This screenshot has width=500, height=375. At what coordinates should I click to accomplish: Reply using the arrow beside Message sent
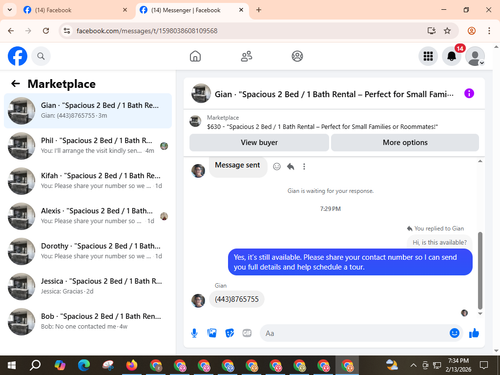coord(291,166)
